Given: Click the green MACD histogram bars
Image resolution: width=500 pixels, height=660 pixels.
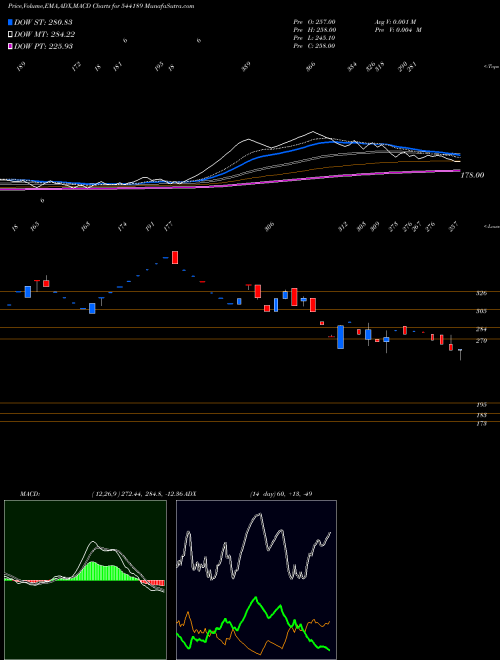Looking at the screenshot, I should point(103,572).
